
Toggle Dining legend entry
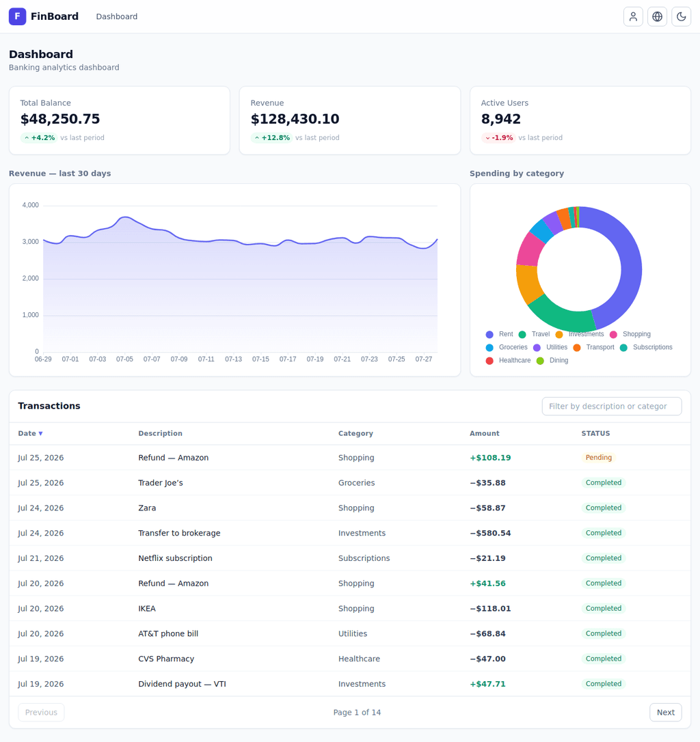pyautogui.click(x=552, y=361)
